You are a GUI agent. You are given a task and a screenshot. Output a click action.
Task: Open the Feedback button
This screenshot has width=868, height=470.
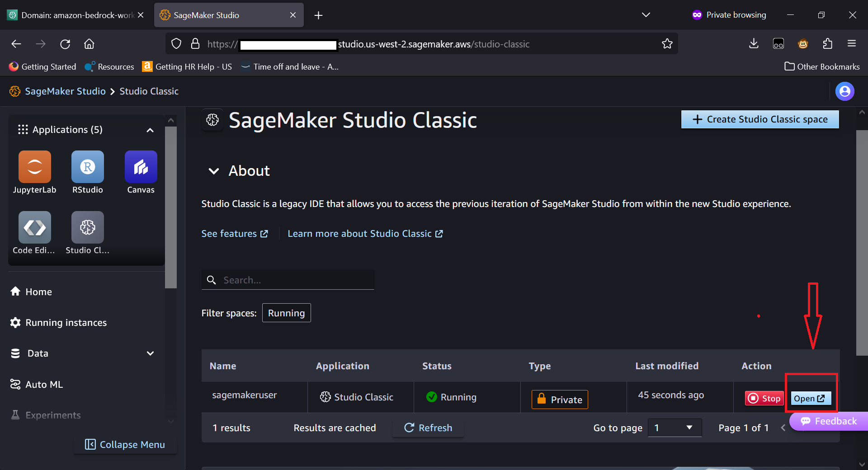coord(829,421)
